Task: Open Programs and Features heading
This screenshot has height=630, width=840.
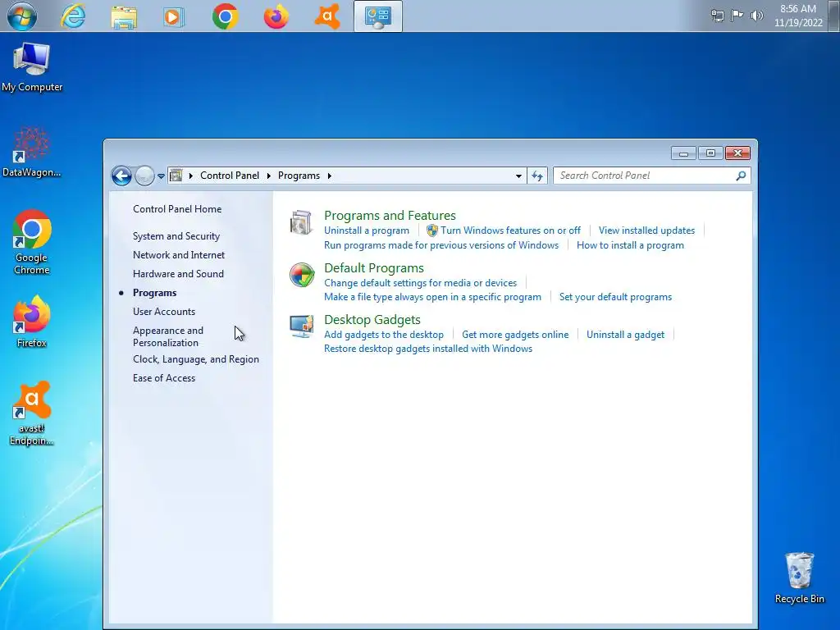Action: tap(390, 216)
